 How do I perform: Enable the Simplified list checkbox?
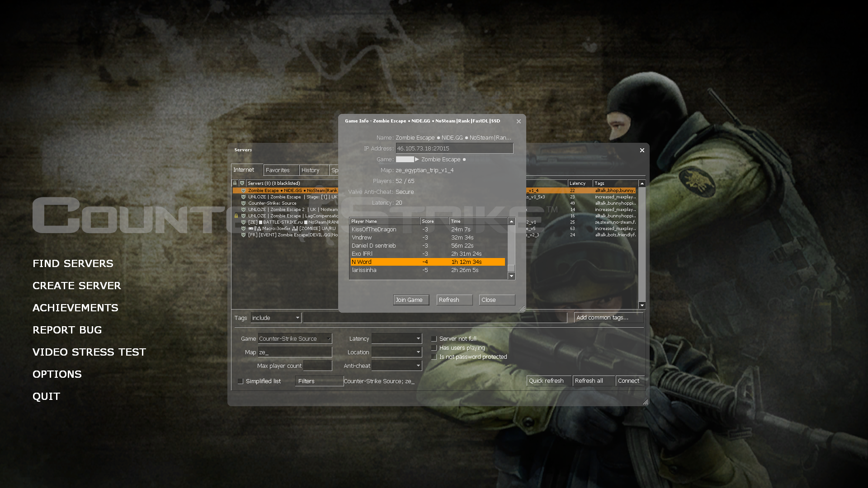[241, 381]
